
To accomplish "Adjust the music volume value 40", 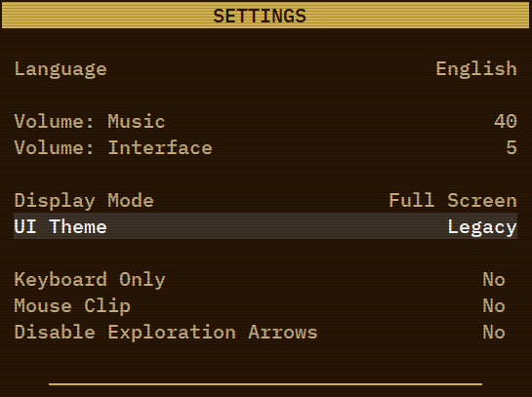I will tap(506, 121).
